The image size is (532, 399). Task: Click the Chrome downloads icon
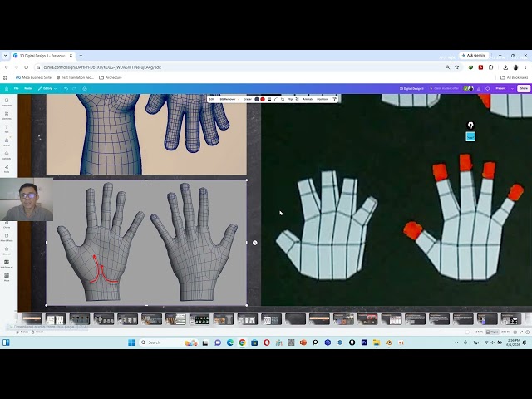click(505, 67)
